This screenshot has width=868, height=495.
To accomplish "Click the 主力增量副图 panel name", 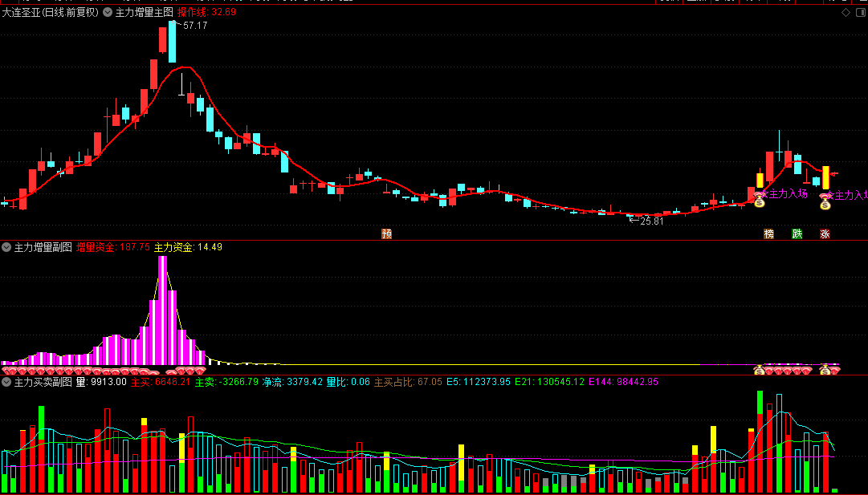I will click(x=43, y=247).
